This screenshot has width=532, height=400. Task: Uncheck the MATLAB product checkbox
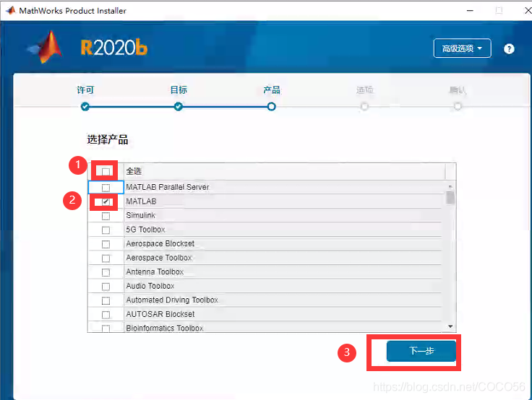[x=106, y=201]
